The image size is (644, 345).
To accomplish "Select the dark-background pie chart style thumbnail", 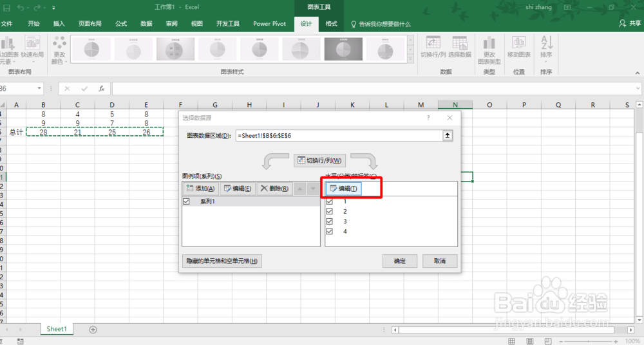I will pos(343,50).
